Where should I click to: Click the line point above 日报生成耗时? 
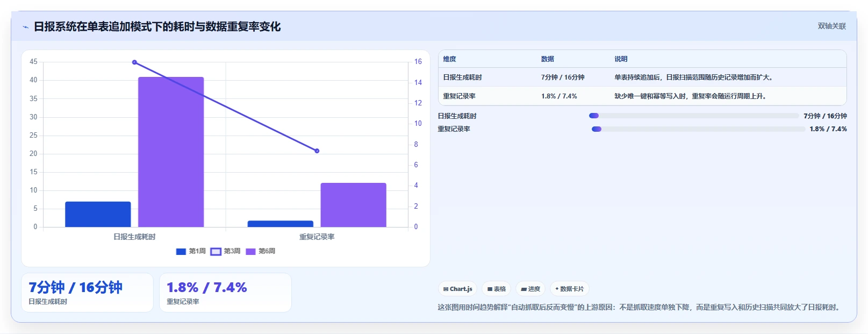(134, 62)
